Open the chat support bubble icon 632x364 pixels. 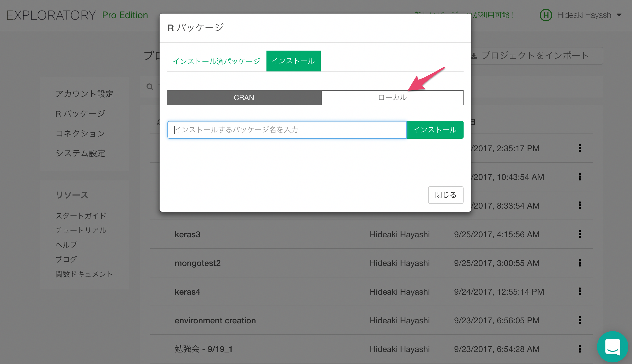(x=612, y=347)
